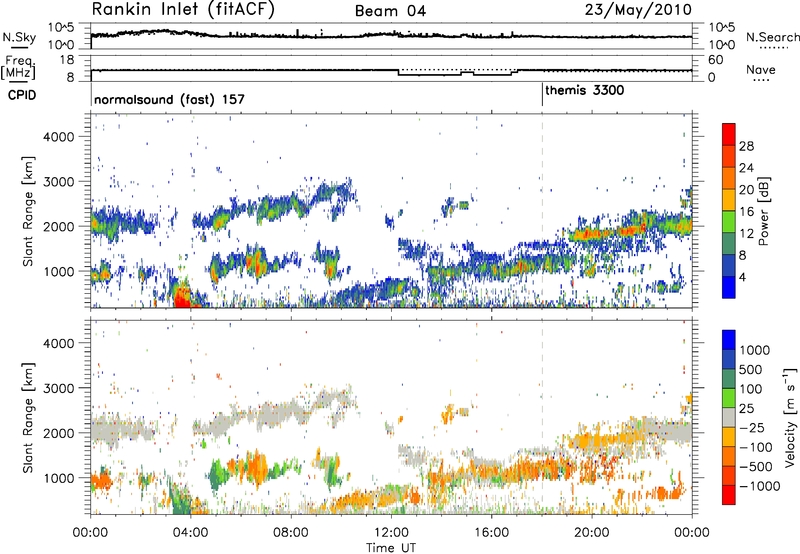Click the '24' label on Power color bar
The width and height of the screenshot is (800, 554).
click(746, 168)
